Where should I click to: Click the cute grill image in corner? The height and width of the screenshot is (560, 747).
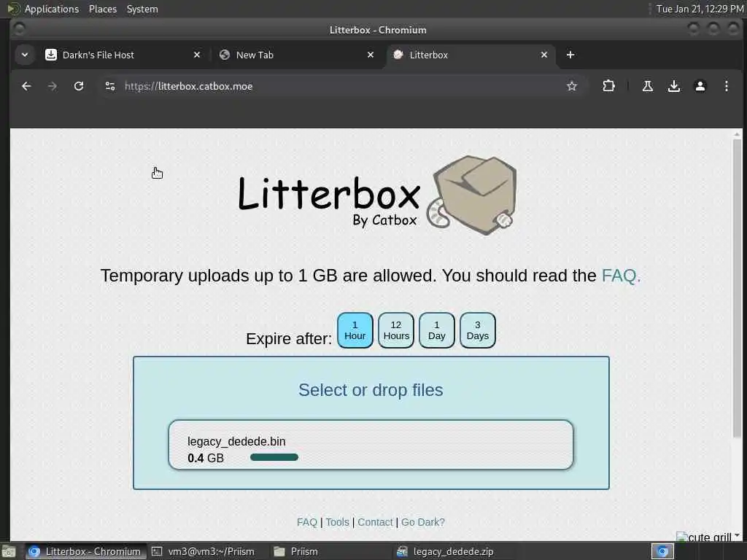click(x=704, y=536)
